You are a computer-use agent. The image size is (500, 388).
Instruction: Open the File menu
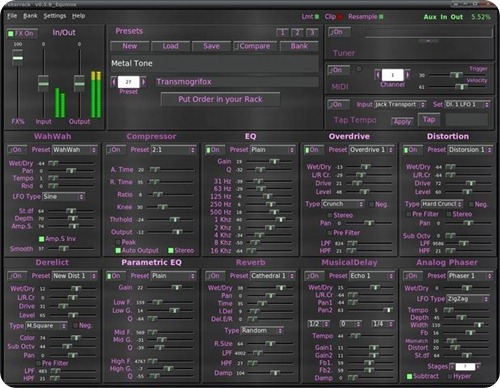tap(12, 16)
